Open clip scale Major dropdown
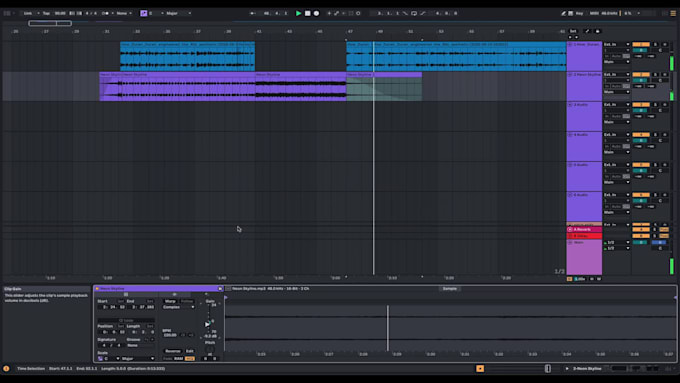 click(138, 359)
